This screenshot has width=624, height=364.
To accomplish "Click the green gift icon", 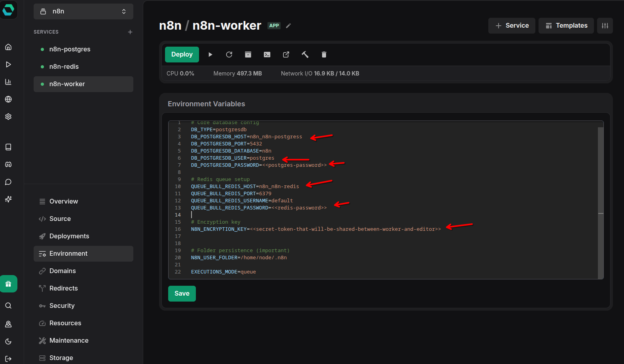I will click(x=8, y=284).
